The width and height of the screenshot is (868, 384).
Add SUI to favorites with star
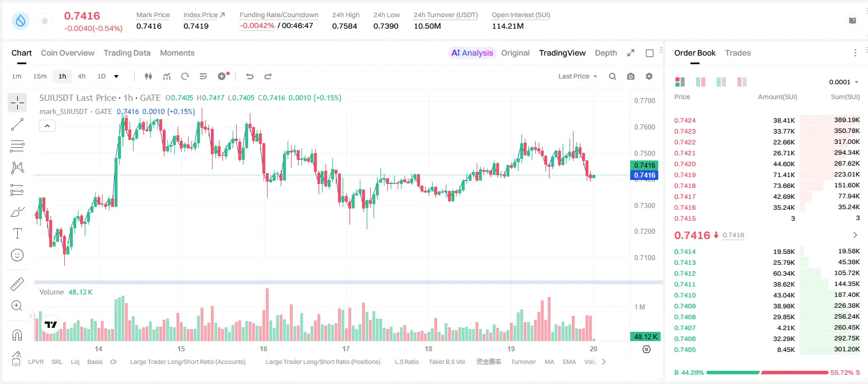[x=45, y=21]
